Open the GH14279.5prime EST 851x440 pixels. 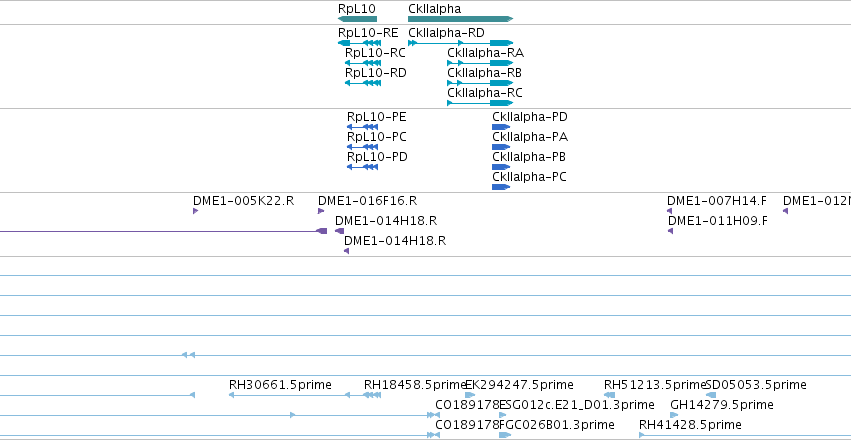(x=674, y=415)
